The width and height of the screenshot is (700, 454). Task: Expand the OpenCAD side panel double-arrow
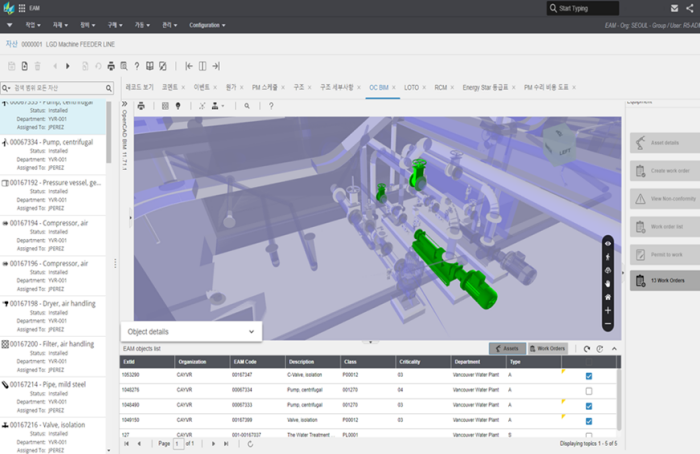[x=125, y=104]
